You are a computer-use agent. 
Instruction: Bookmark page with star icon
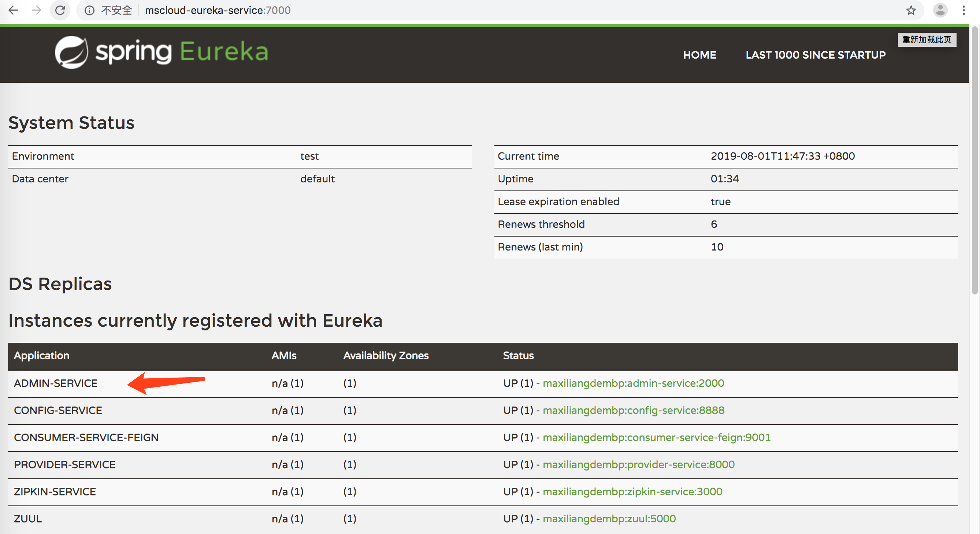pos(911,10)
